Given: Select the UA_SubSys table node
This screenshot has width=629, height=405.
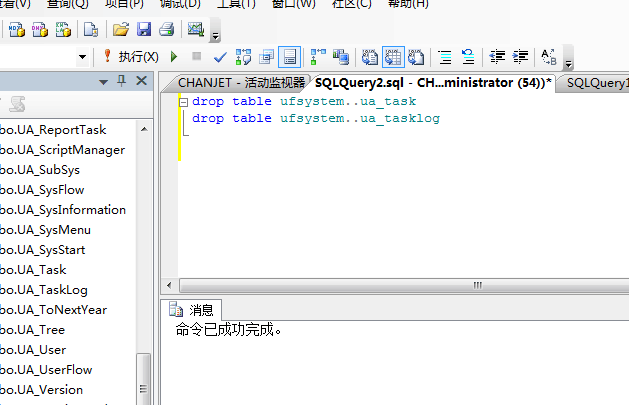Looking at the screenshot, I should click(x=40, y=170).
